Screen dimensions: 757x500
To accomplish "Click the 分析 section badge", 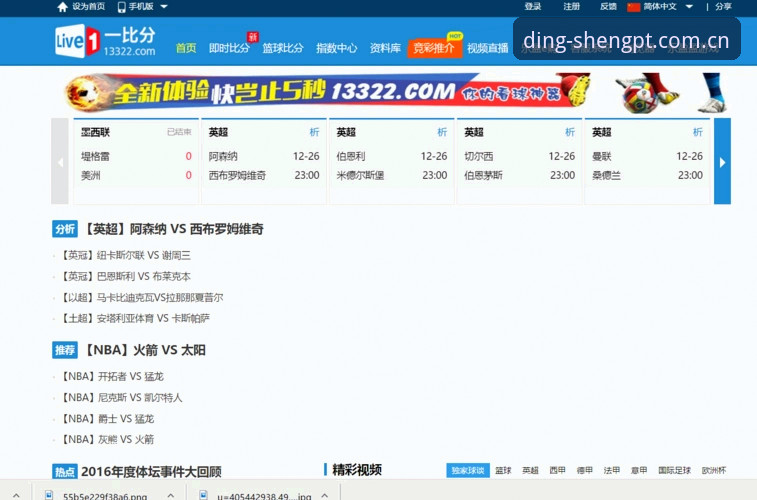I will 65,229.
